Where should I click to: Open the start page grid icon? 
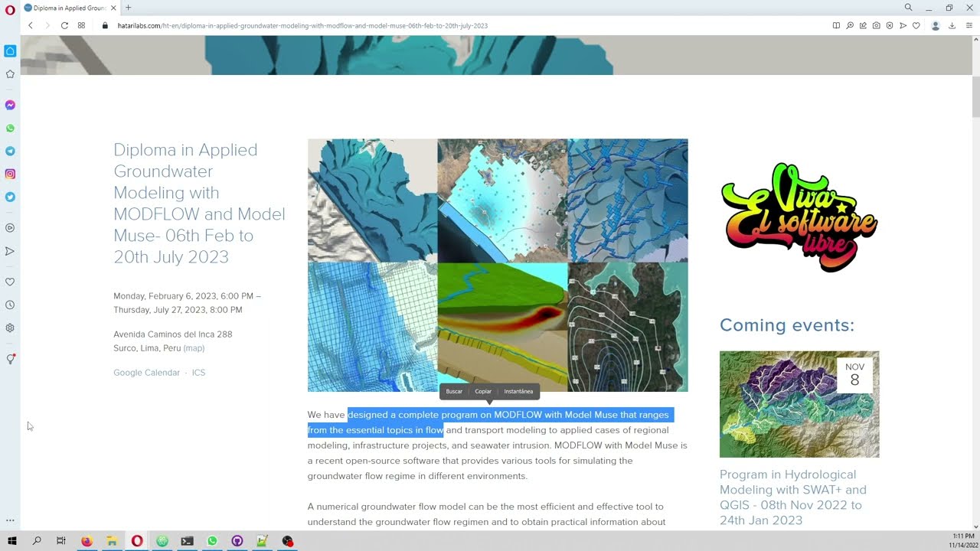[81, 25]
